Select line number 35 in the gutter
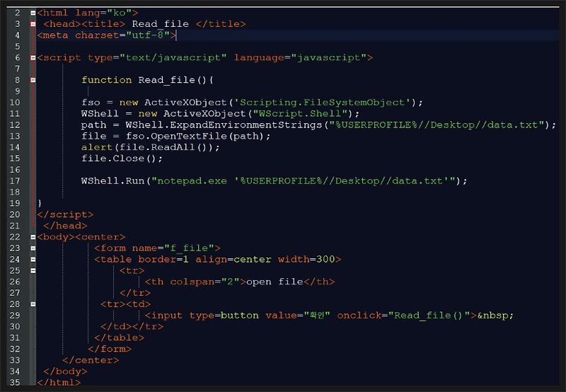566x392 pixels. [x=15, y=382]
